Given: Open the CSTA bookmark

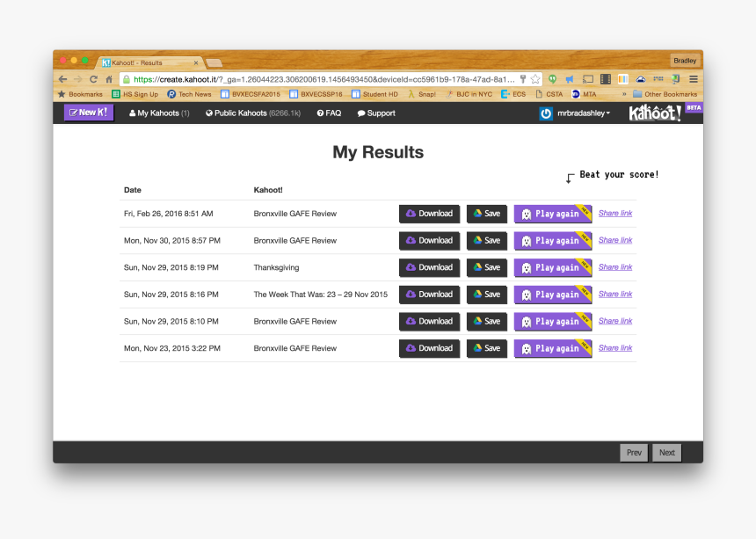Looking at the screenshot, I should tap(549, 94).
